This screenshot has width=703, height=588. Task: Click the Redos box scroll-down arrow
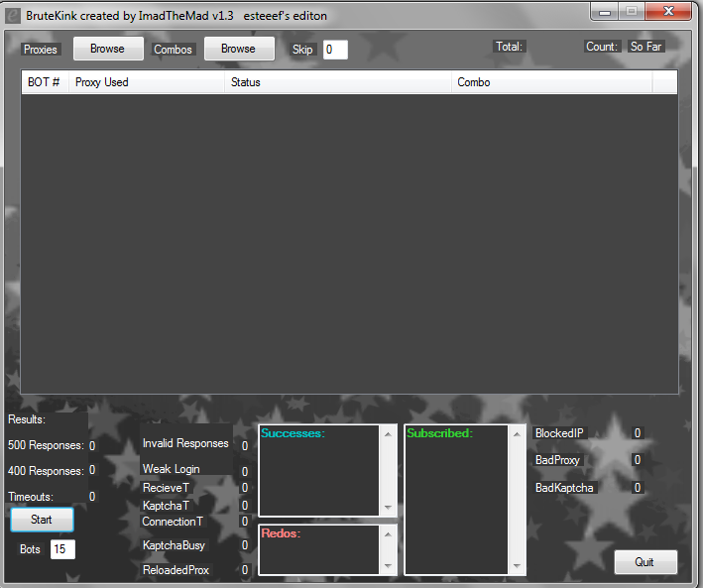click(x=389, y=565)
